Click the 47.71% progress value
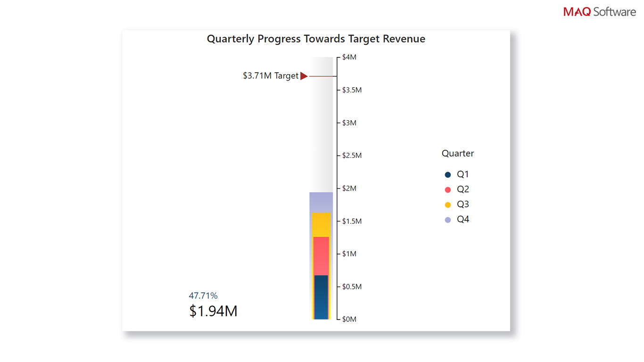Image resolution: width=644 pixels, height=362 pixels. click(x=203, y=296)
